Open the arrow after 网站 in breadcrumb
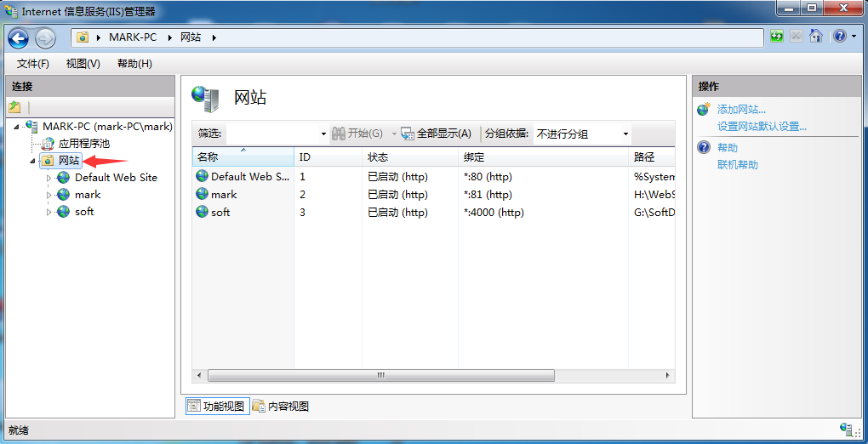This screenshot has width=868, height=444. click(x=214, y=37)
